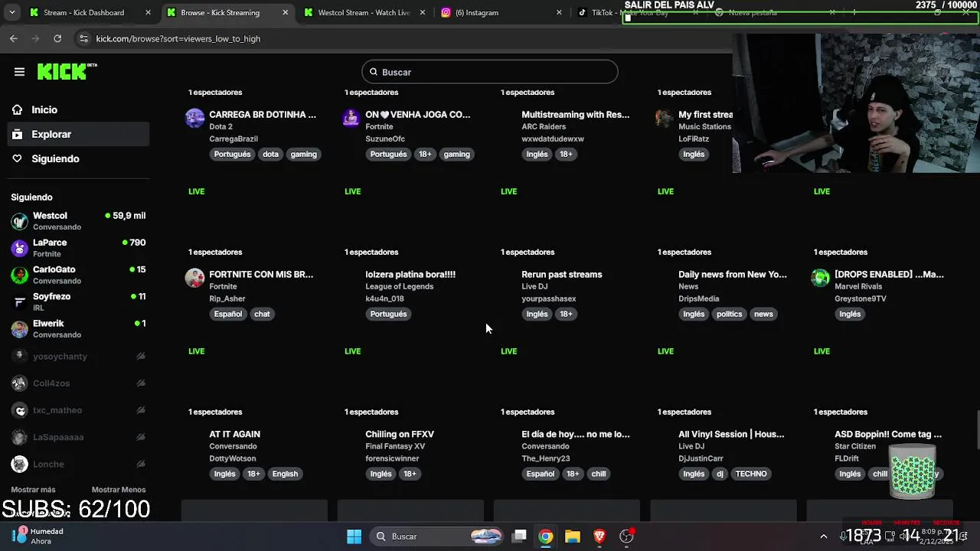The width and height of the screenshot is (980, 551).
Task: Open LoFiRatz channel avatar
Action: click(664, 118)
